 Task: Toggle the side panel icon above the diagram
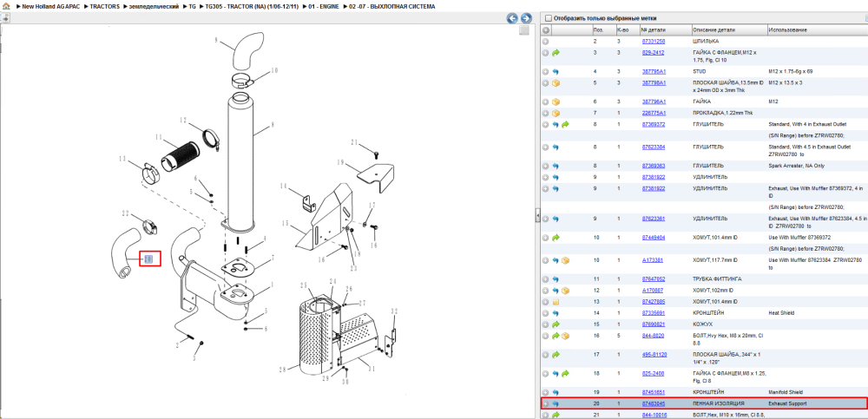[x=5, y=18]
